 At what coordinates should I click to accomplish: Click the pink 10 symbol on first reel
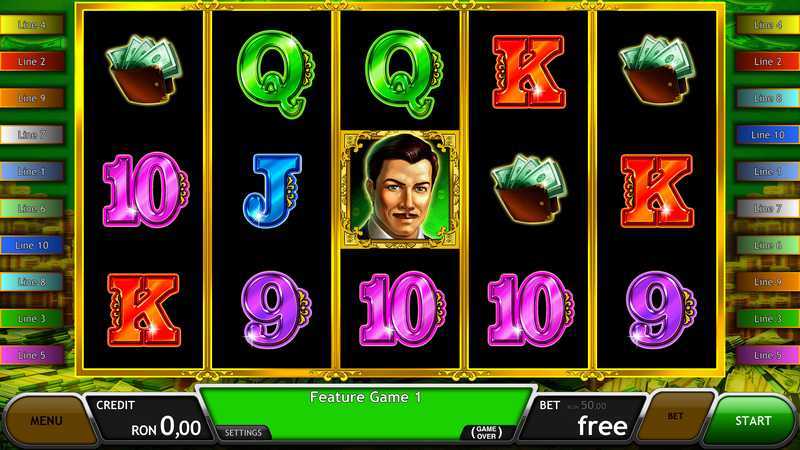click(145, 189)
